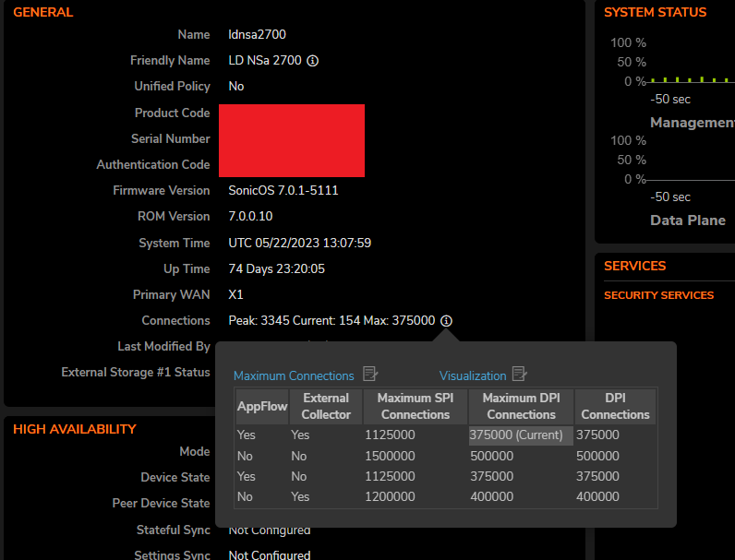Click the AppFlow column header
The image size is (735, 560).
tap(262, 406)
